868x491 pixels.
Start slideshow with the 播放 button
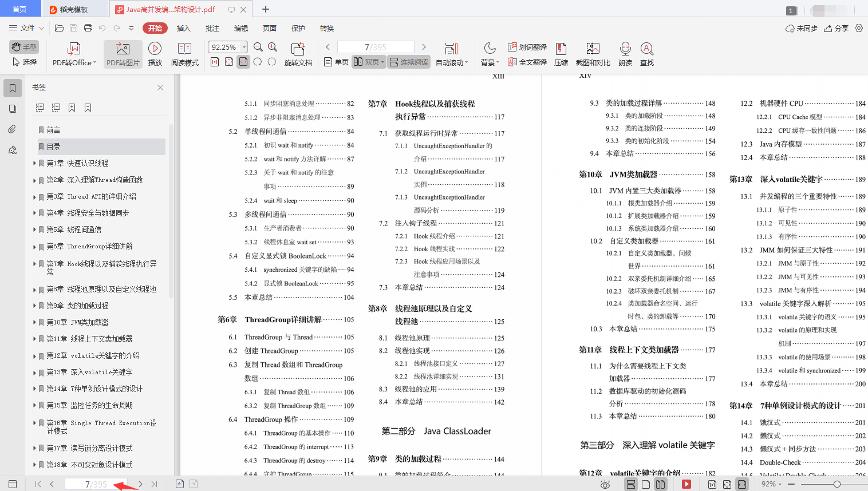pyautogui.click(x=155, y=55)
